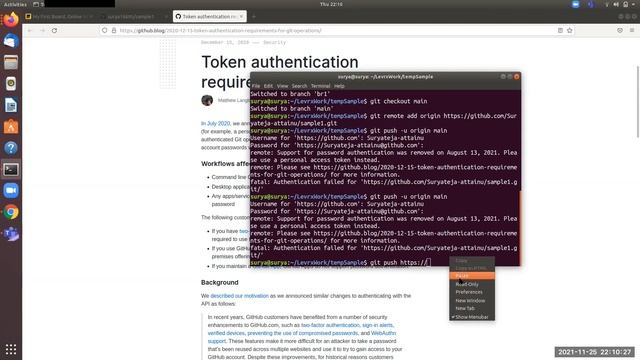
Task: Open 'two-factor authentication' link
Action: tap(330, 325)
